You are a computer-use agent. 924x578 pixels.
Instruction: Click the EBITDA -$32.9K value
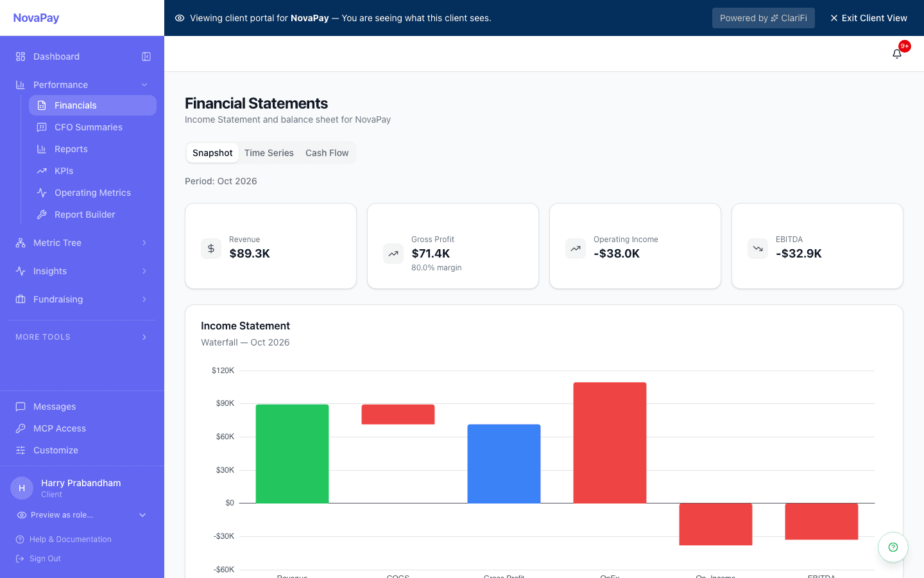click(799, 254)
